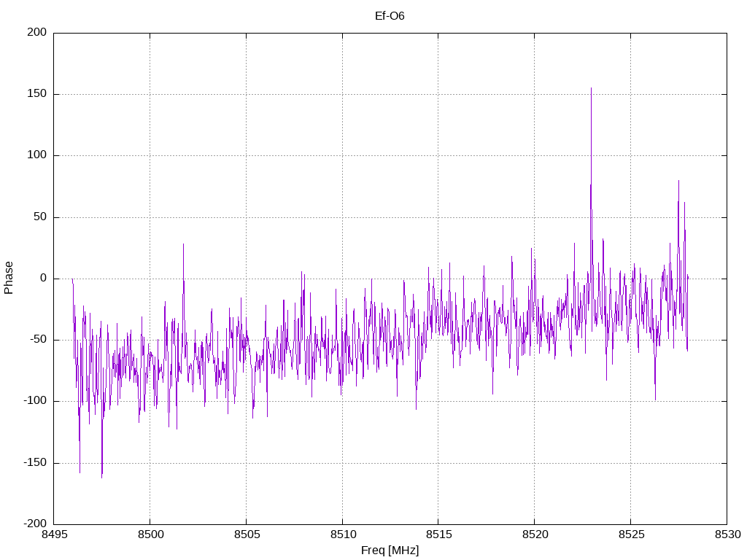Click the y-axis tick label 0
The height and width of the screenshot is (560, 747).
click(44, 278)
